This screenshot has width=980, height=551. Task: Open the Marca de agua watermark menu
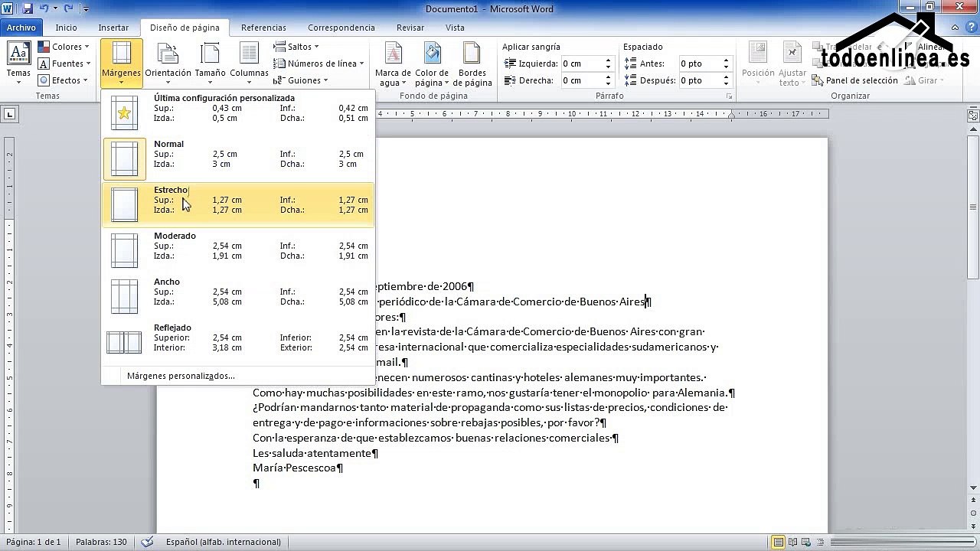click(x=393, y=64)
